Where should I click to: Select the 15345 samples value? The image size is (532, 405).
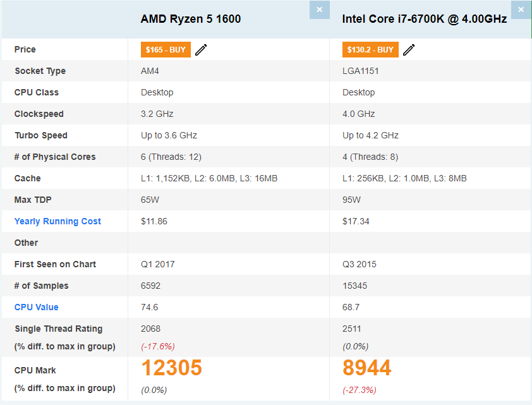pyautogui.click(x=354, y=286)
